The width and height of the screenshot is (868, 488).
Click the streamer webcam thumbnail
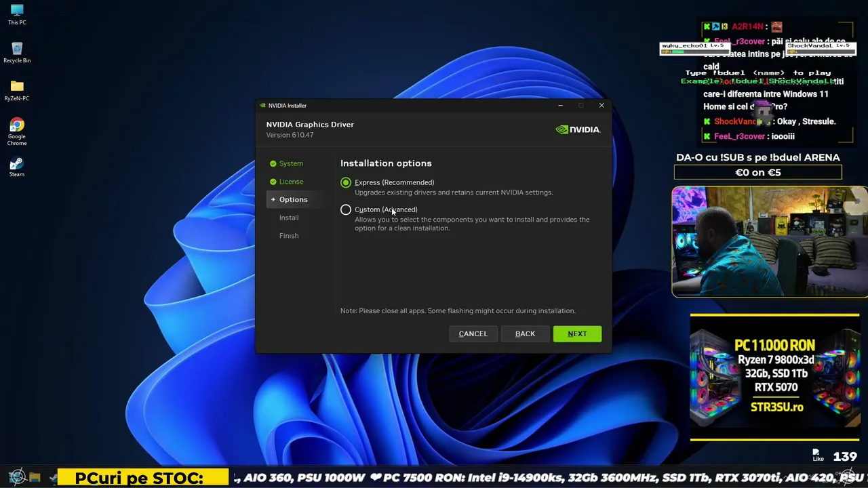coord(770,242)
